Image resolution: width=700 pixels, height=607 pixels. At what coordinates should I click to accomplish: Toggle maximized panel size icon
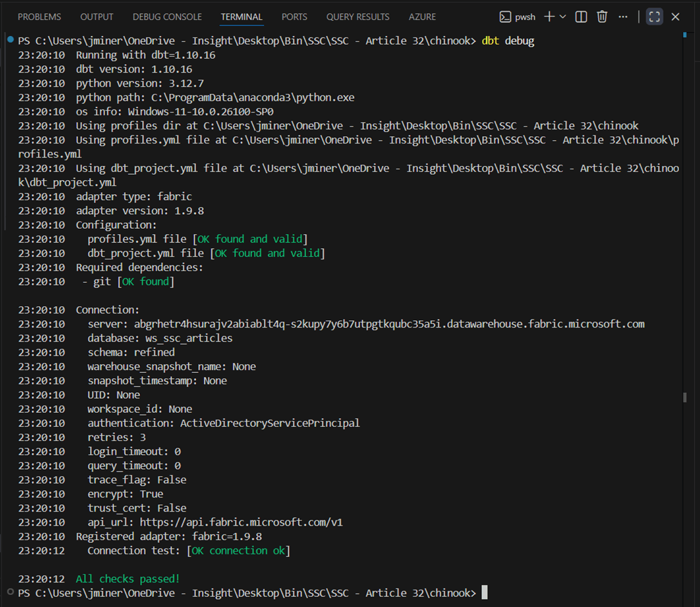tap(655, 17)
